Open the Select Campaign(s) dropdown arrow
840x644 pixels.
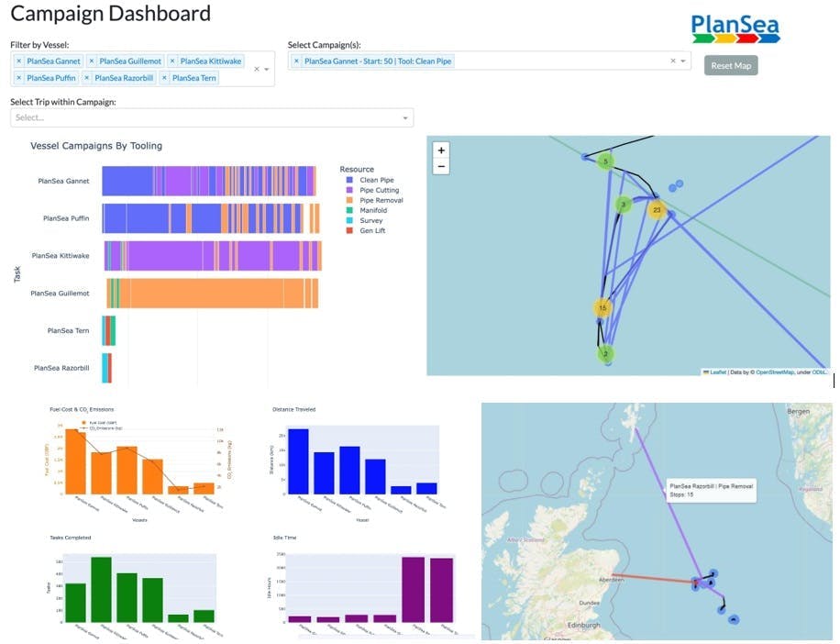click(683, 61)
